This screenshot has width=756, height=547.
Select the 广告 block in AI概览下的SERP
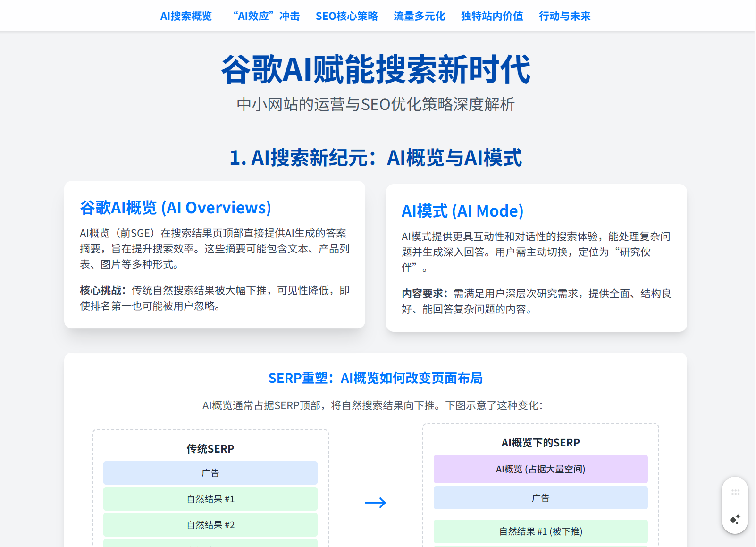click(x=541, y=498)
